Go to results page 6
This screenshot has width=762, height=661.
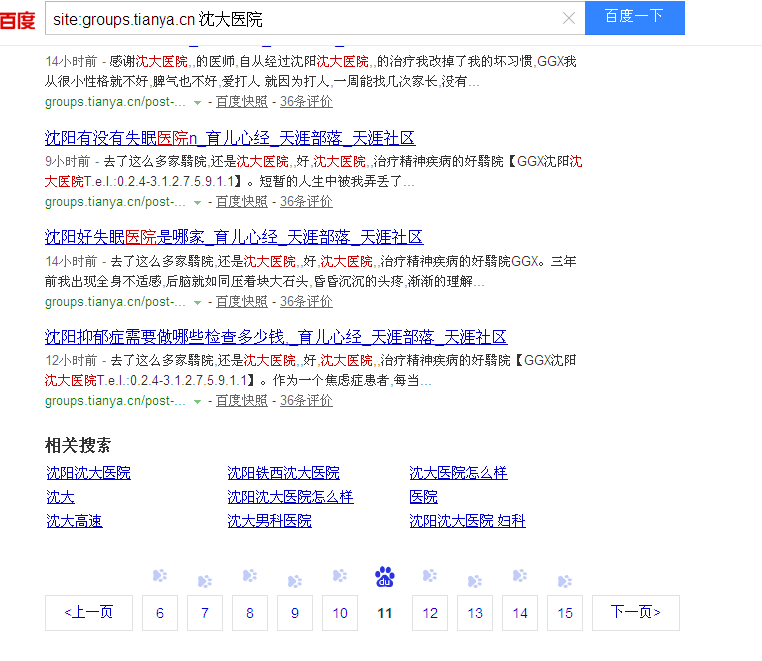click(x=160, y=613)
